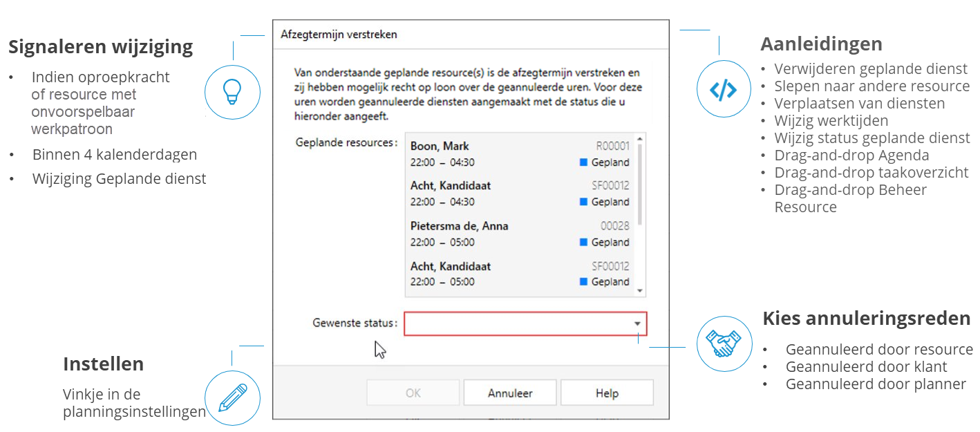Open Help for this dialog
This screenshot has height=432, width=980.
point(607,393)
